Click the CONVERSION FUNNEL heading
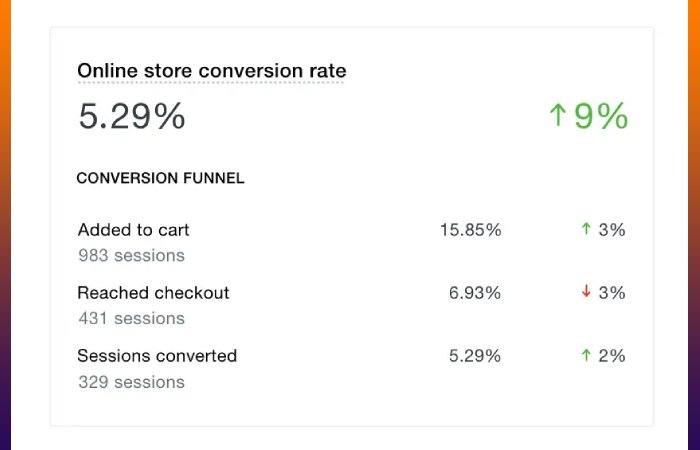 click(160, 178)
